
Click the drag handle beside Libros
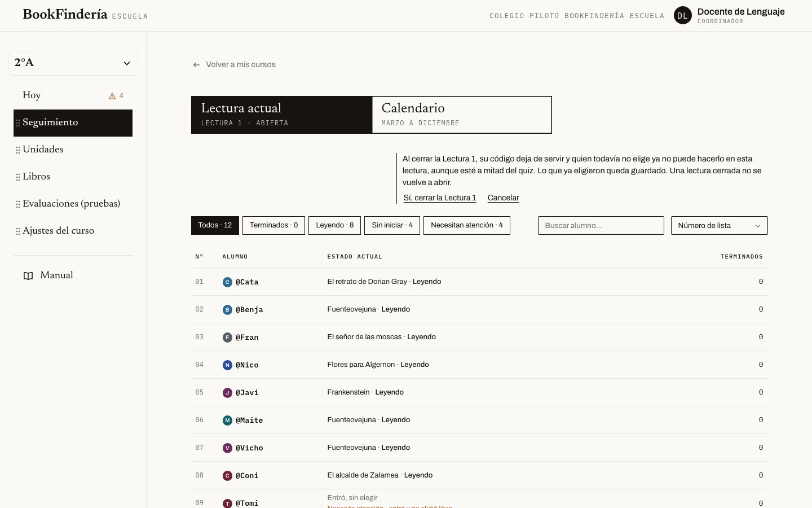18,177
